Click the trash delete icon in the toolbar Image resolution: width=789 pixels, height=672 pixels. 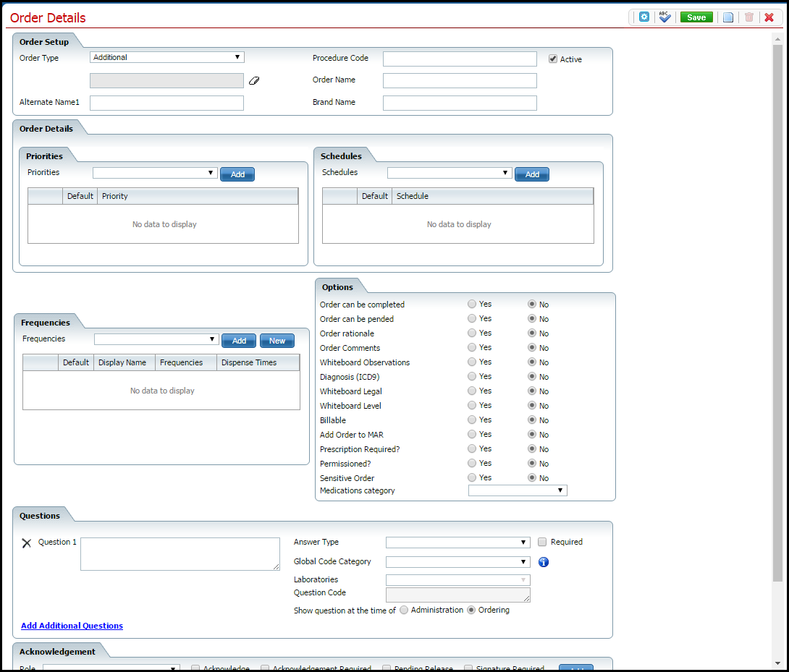pyautogui.click(x=748, y=17)
